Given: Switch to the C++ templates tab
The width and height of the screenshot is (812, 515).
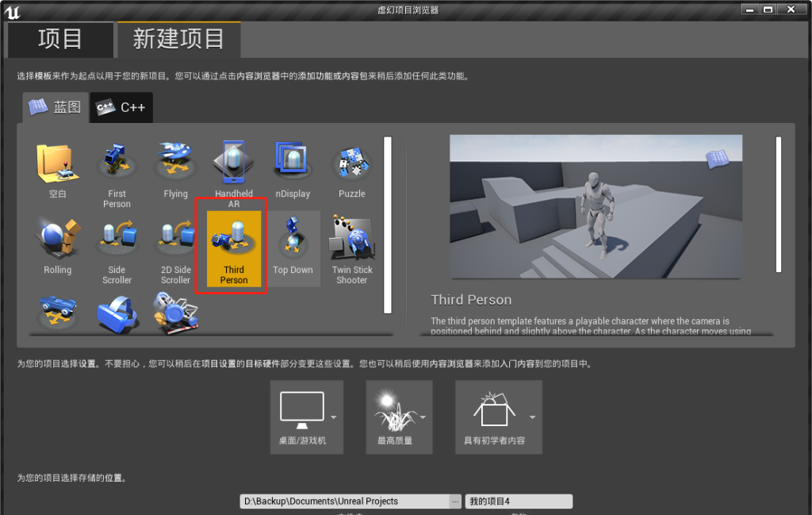Looking at the screenshot, I should (x=121, y=107).
